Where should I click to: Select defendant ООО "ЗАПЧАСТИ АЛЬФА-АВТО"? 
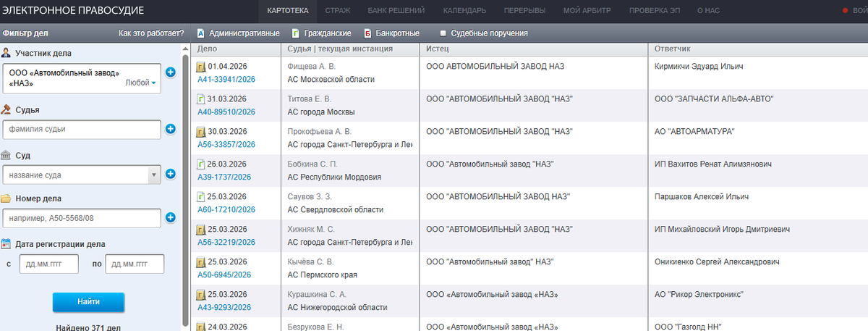click(x=714, y=99)
